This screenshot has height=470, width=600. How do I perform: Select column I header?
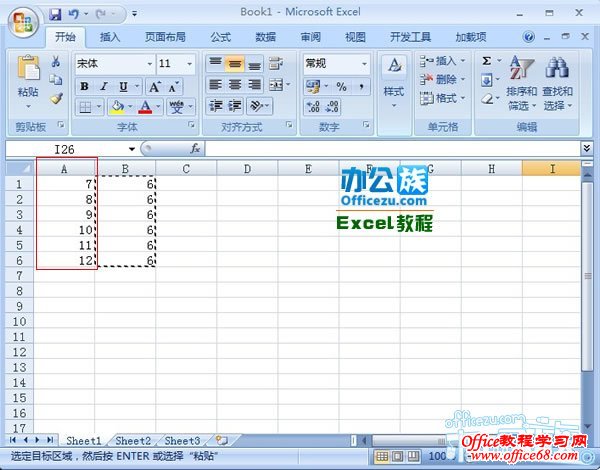pos(551,169)
